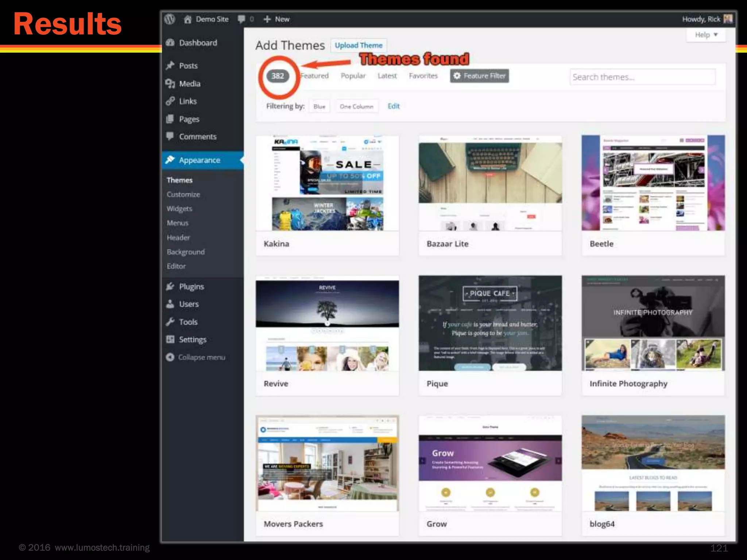Toggle the Feature Filter button

pyautogui.click(x=479, y=76)
